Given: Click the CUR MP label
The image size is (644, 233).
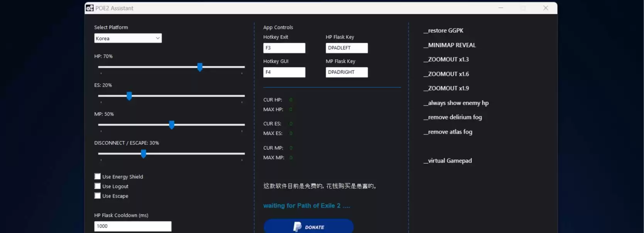Looking at the screenshot, I should click(273, 148).
